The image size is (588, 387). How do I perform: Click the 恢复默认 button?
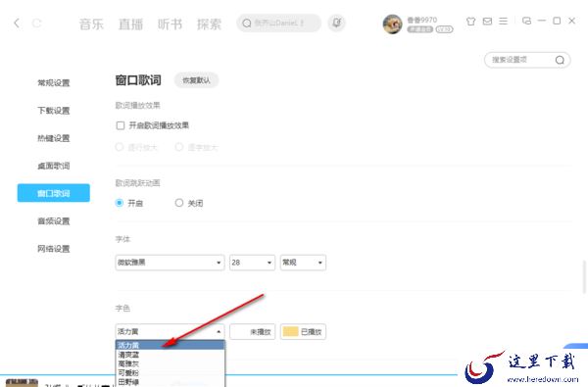coord(196,80)
